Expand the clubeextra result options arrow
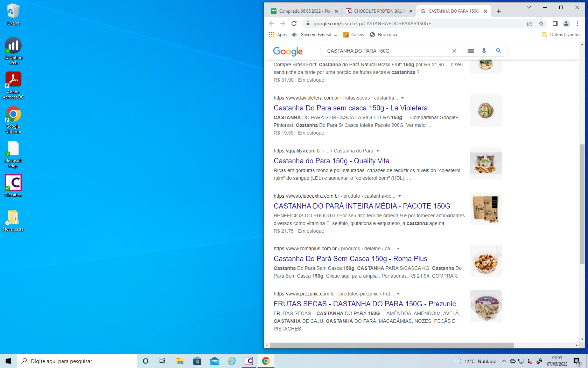The height and width of the screenshot is (368, 588). (x=400, y=196)
